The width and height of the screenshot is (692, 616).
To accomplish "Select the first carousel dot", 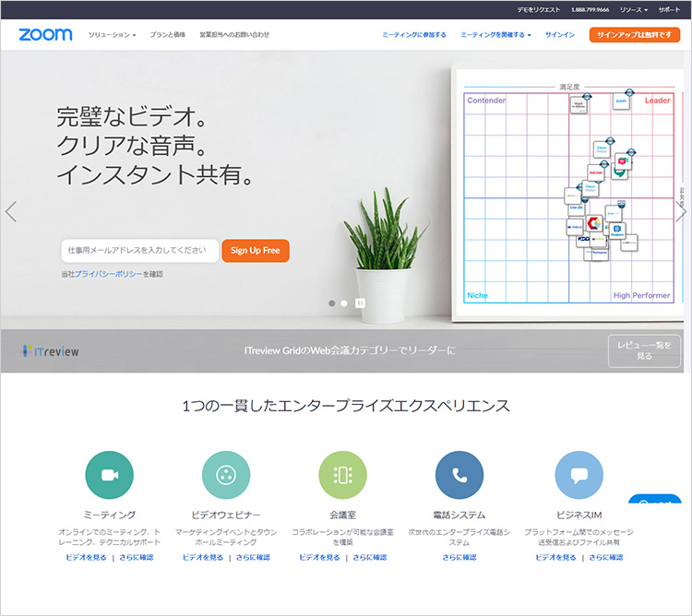I will pyautogui.click(x=332, y=303).
